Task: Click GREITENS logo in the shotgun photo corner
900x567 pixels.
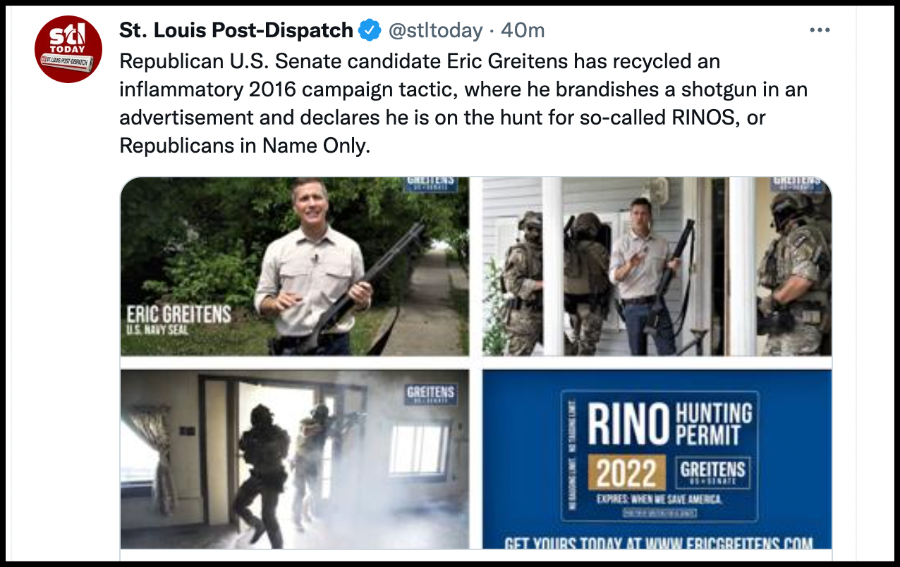Action: [x=430, y=184]
